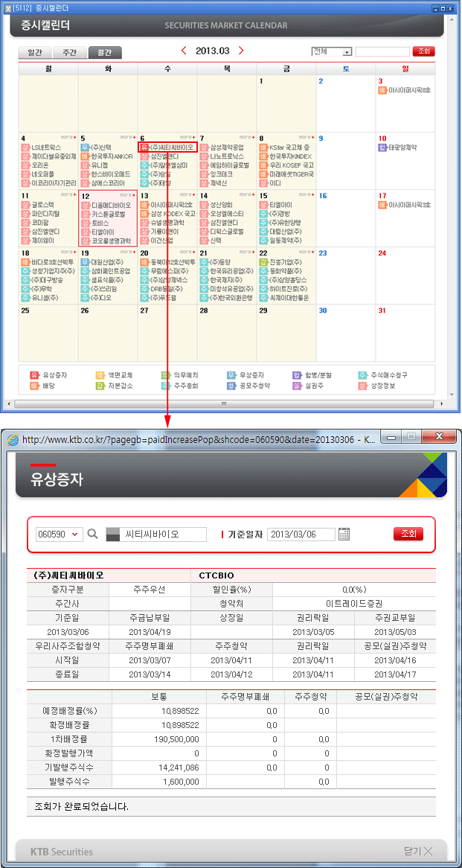This screenshot has width=462, height=868.
Task: Click 닫기 to close the popup
Action: pyautogui.click(x=417, y=851)
